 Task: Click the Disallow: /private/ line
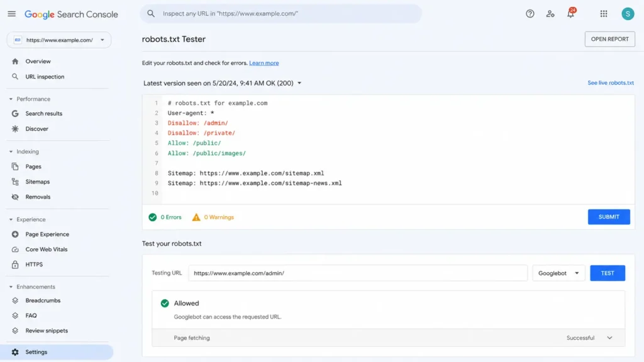click(201, 133)
